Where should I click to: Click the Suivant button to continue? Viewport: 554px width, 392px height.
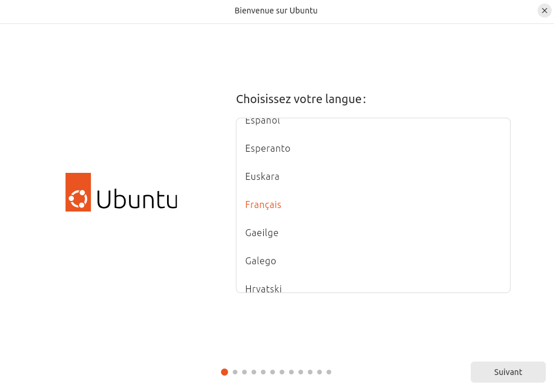pos(508,372)
